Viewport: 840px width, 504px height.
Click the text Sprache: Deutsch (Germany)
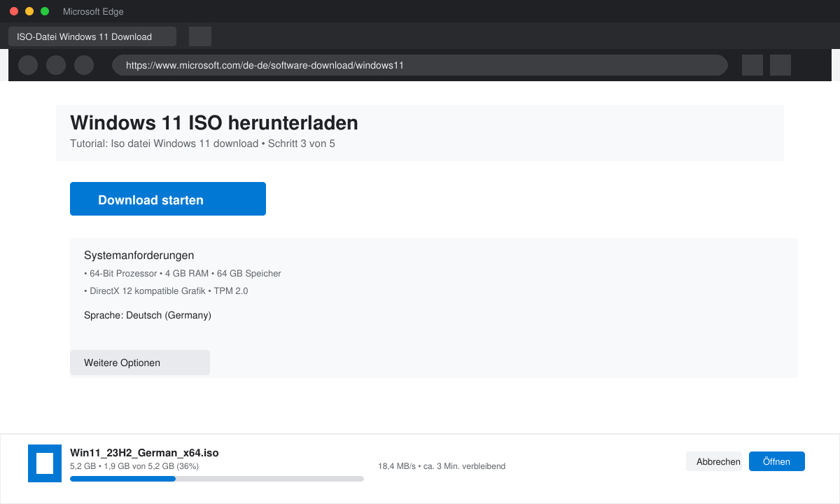click(148, 315)
